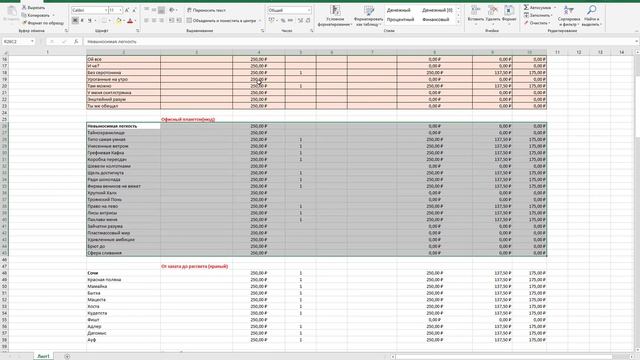
Task: Increase cell indent
Action: pos(179,20)
